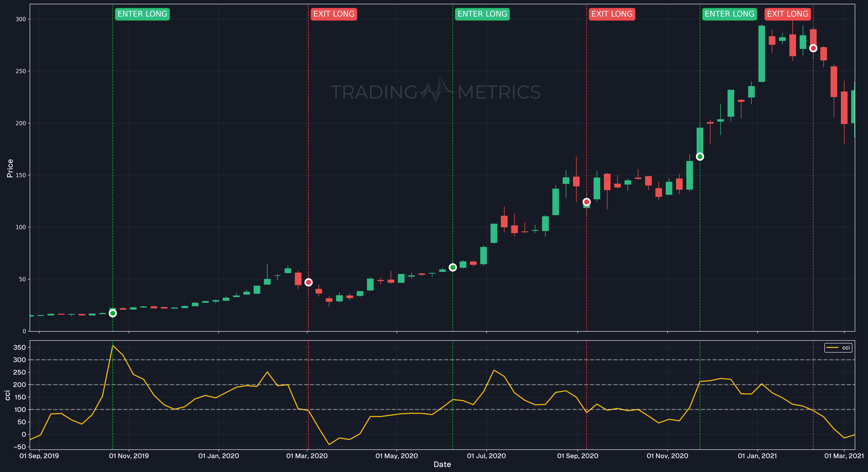Click the '01 Mar, 2020' date label

click(307, 456)
